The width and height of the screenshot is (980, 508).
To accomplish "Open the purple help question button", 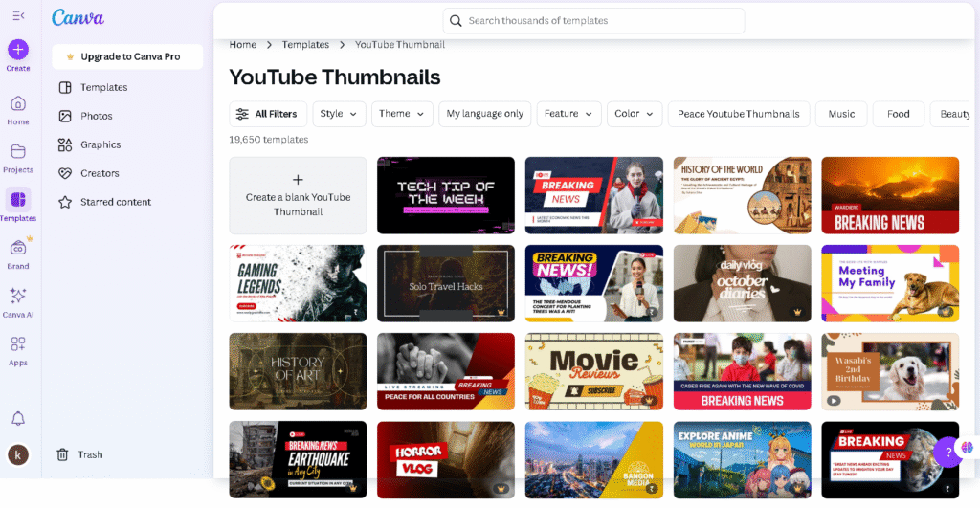I will click(947, 452).
